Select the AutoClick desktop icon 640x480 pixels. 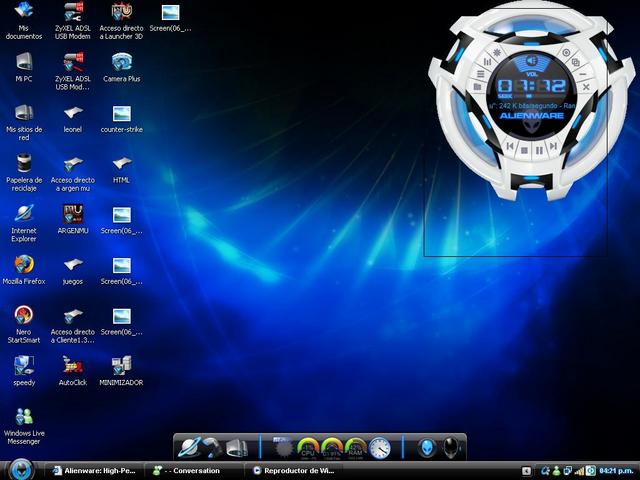coord(72,365)
